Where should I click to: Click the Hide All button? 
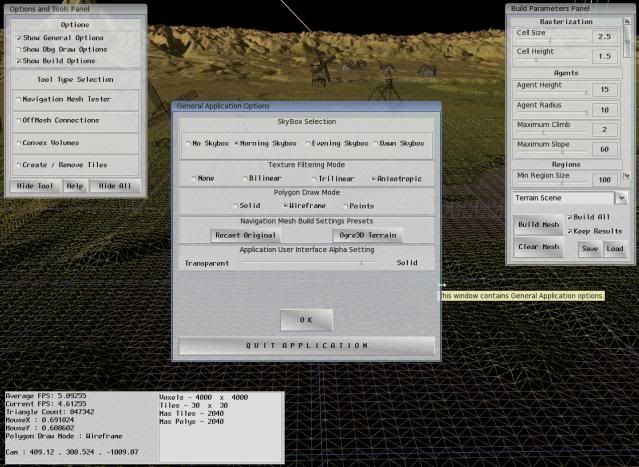tap(115, 186)
